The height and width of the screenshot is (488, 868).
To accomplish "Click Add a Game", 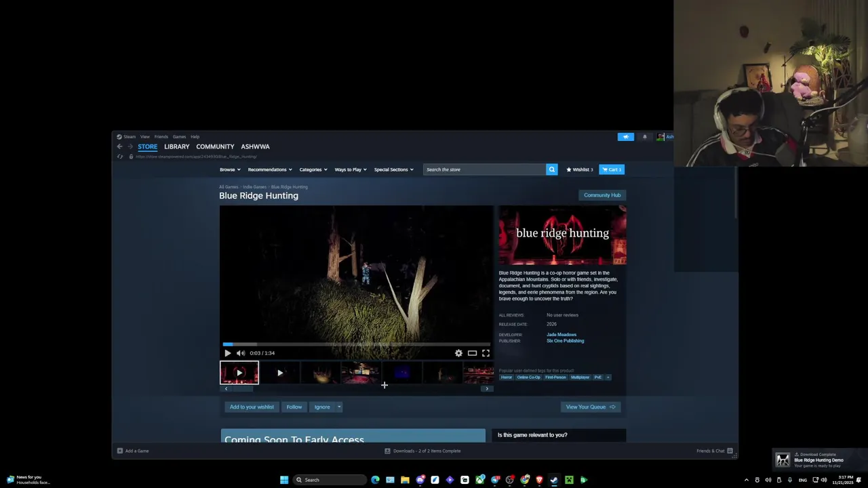I will (133, 451).
